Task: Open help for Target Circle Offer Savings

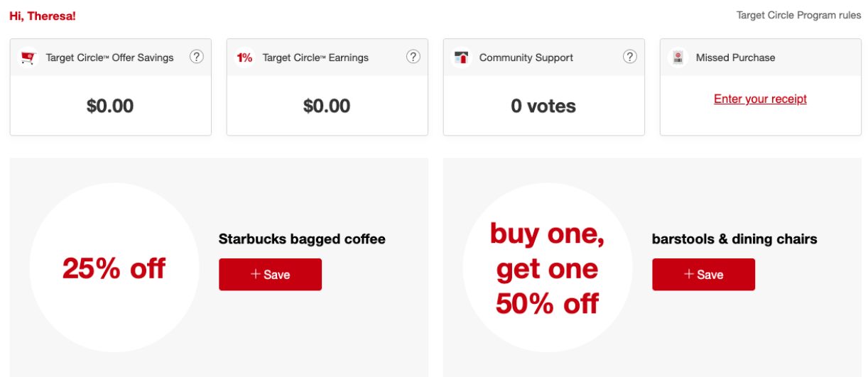Action: click(x=197, y=57)
